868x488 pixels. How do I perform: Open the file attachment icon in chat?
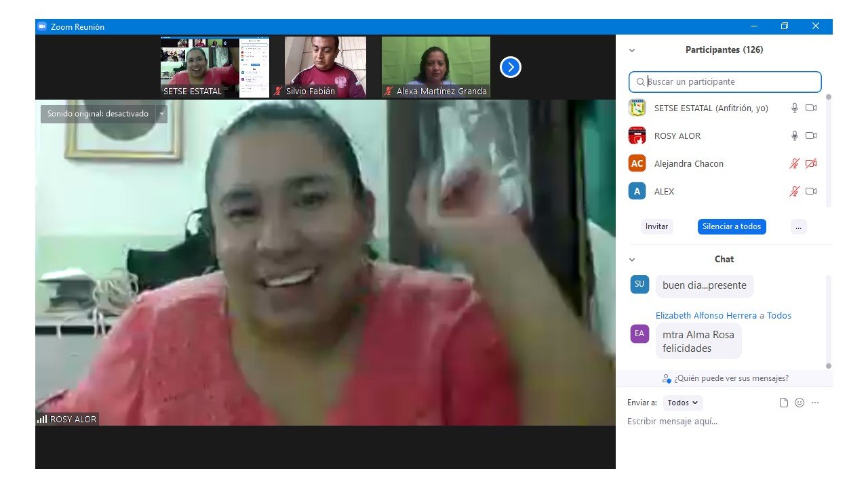coord(784,403)
